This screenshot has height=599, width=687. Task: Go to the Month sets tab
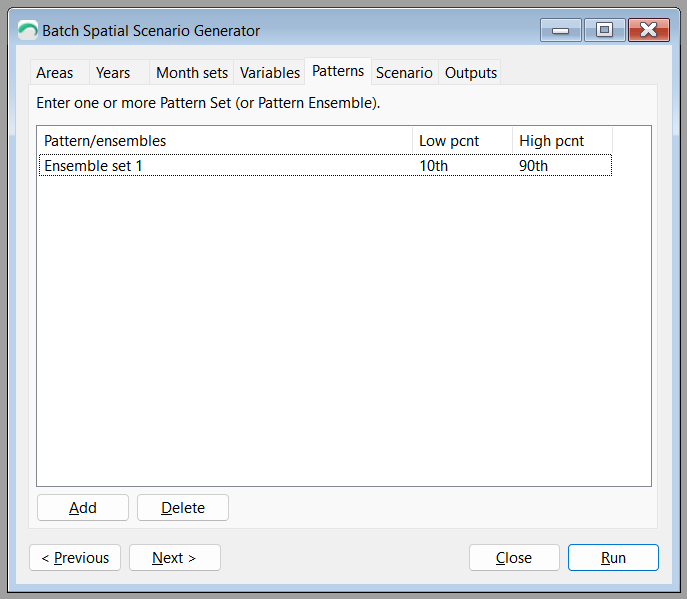[x=192, y=72]
